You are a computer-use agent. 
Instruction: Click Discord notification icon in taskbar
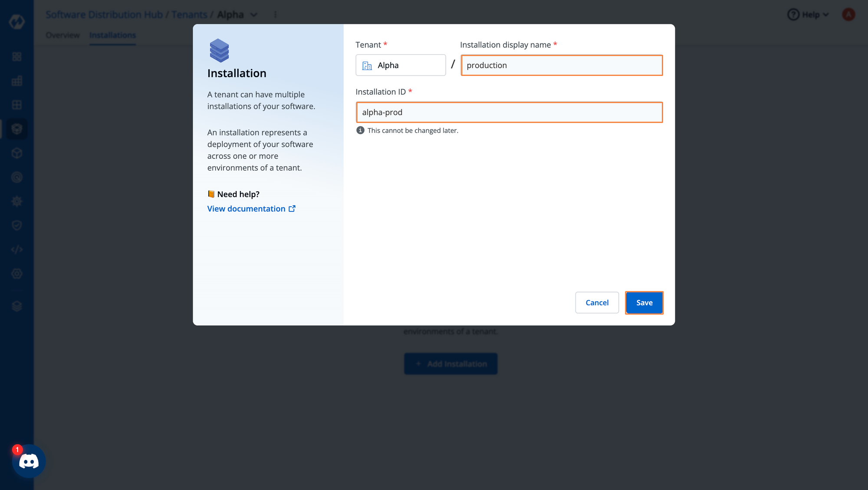[28, 461]
